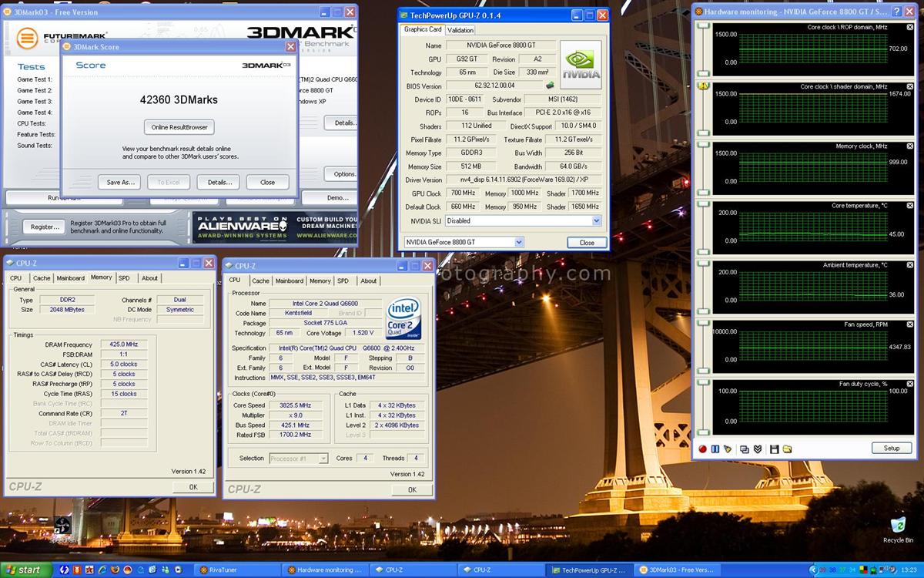Switch to 3DMark03 taskbar button

coord(679,570)
